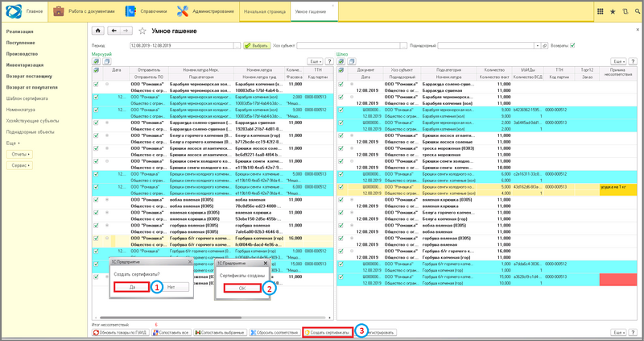Add Умное гашение to favorites with the star

click(142, 31)
